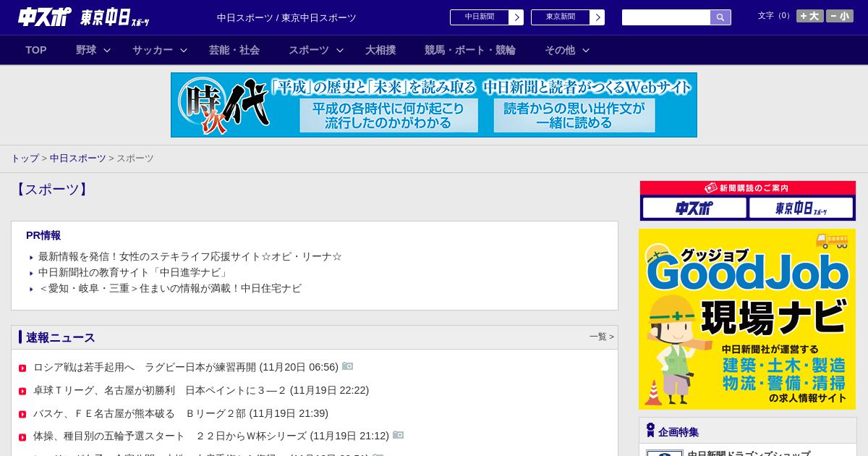Expand the スポーツ menu chevron
868x456 pixels.
[x=340, y=50]
